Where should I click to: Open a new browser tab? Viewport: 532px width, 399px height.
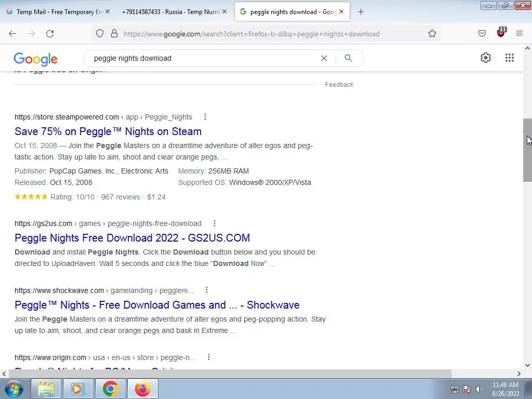tap(361, 12)
